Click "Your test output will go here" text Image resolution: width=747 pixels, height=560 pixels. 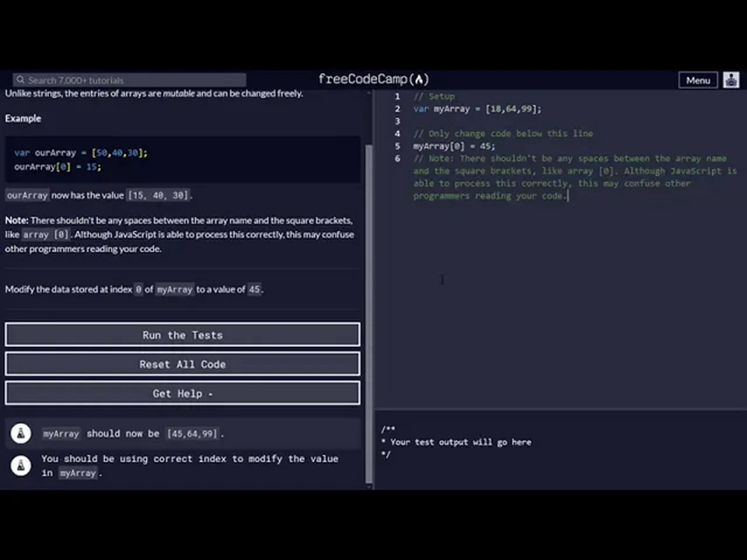[461, 442]
